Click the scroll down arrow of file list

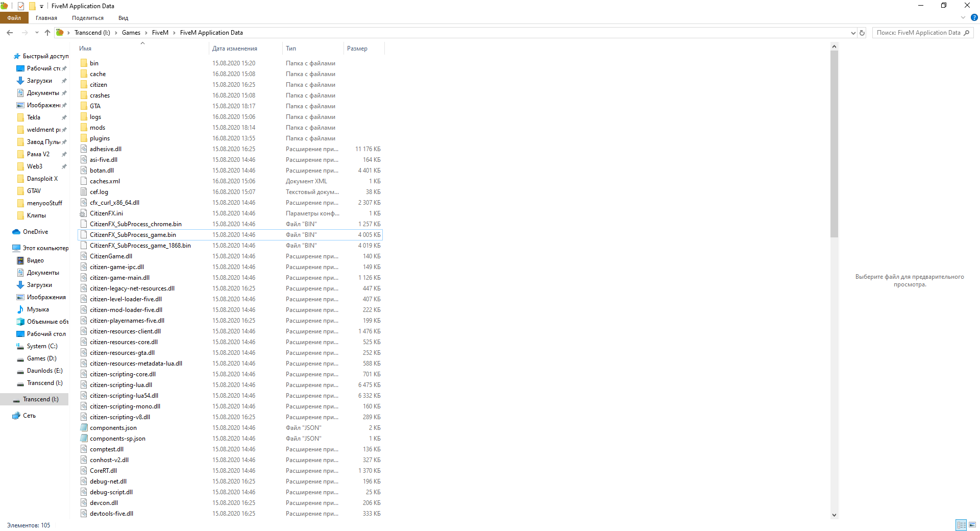834,515
